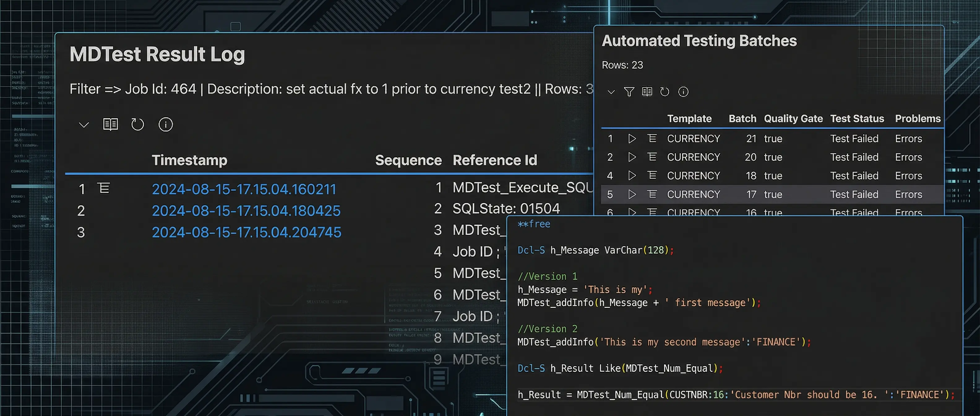980x416 pixels.
Task: Open detail lines icon for batch 20
Action: tap(652, 157)
